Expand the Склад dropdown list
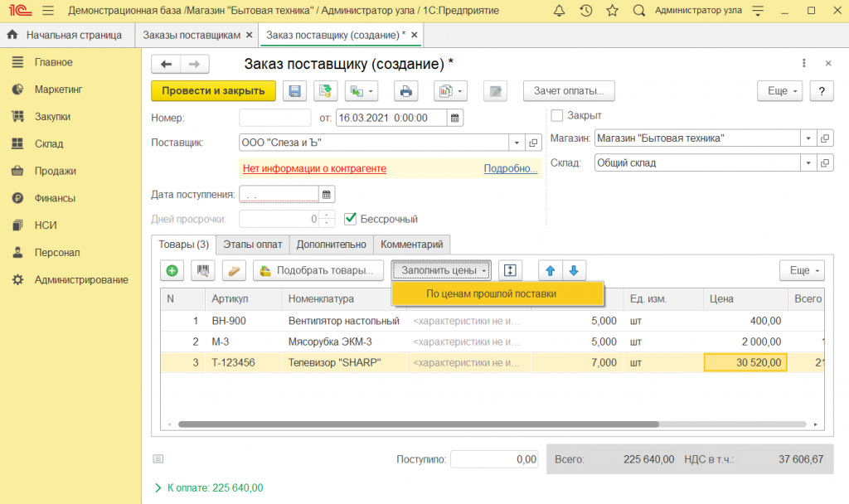The height and width of the screenshot is (504, 849). [x=807, y=163]
